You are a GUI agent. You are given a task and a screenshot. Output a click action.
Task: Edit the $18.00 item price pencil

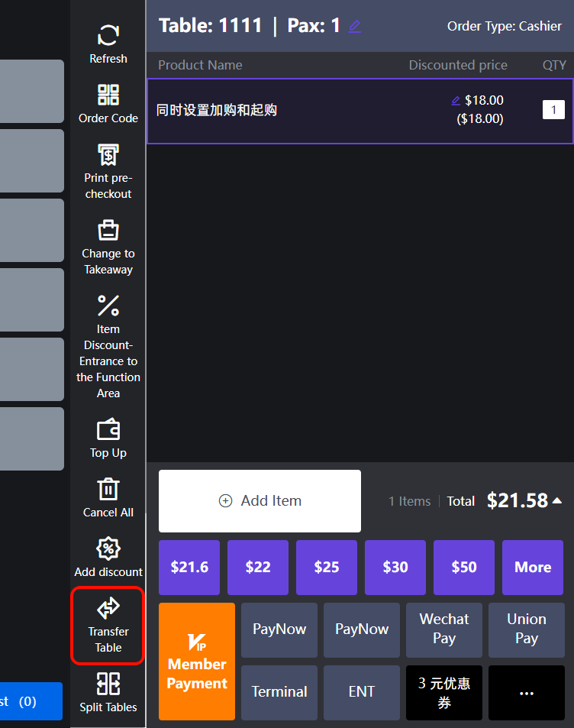click(x=456, y=100)
